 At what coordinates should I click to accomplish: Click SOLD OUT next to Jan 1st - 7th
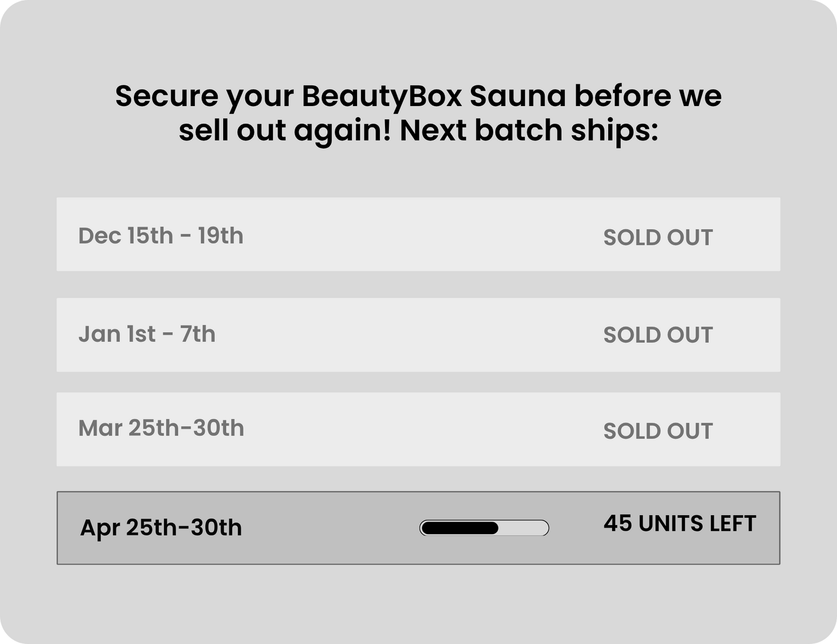[658, 335]
